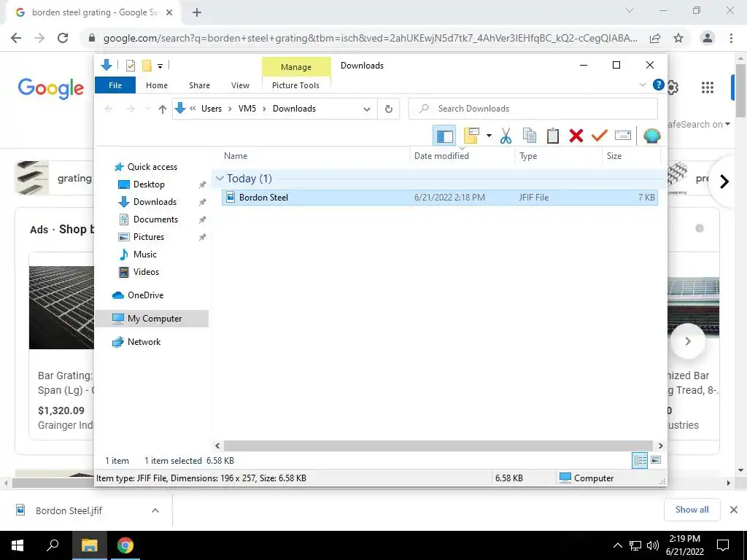Open the View ribbon tab

240,85
